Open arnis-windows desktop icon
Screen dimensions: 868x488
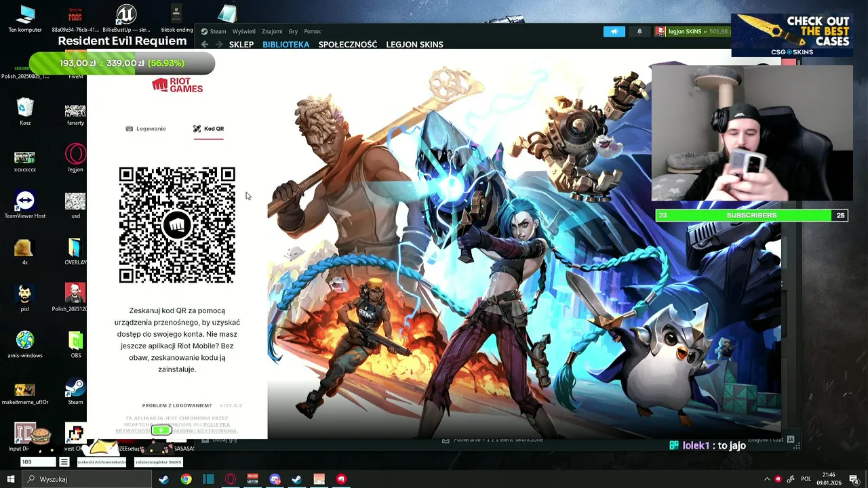coord(25,344)
